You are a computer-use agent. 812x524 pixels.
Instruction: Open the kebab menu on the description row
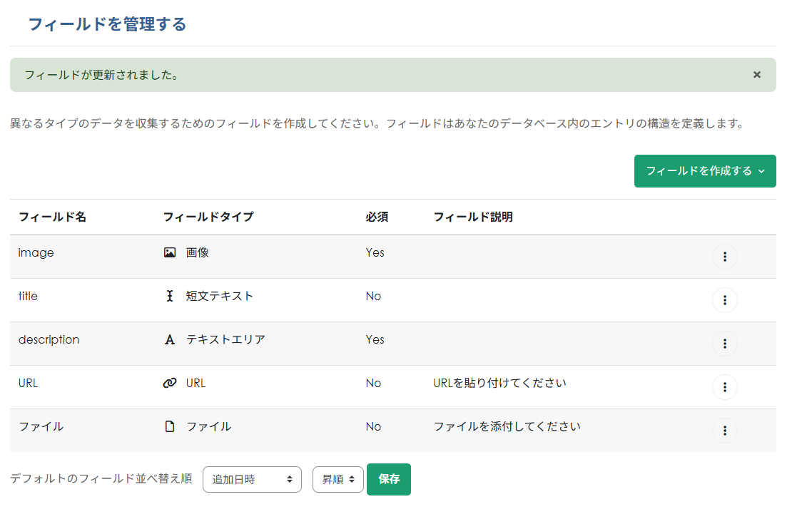pos(725,344)
